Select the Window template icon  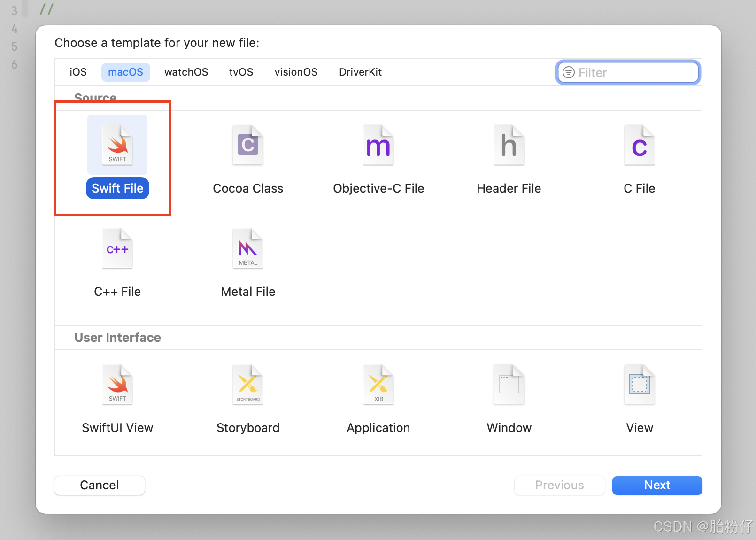point(509,384)
